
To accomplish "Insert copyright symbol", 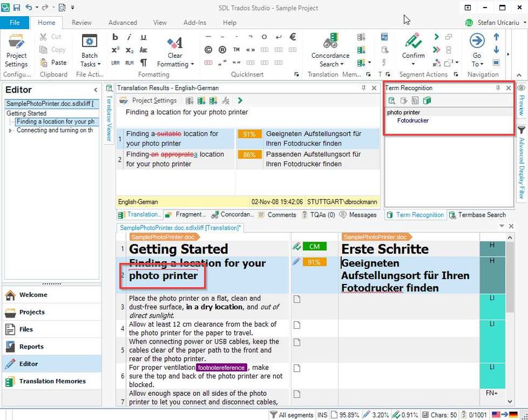I will tap(209, 50).
